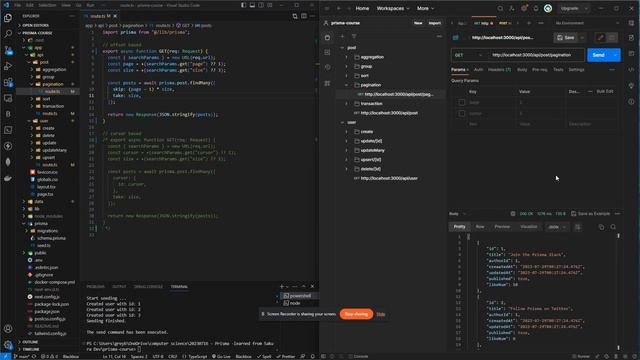Click Postman search icon in header

tap(500, 8)
